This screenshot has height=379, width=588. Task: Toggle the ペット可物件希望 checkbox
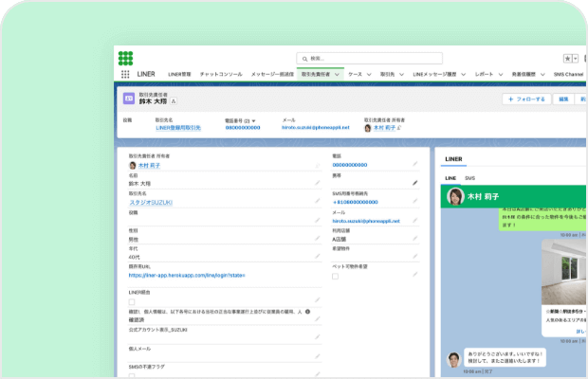pyautogui.click(x=336, y=276)
